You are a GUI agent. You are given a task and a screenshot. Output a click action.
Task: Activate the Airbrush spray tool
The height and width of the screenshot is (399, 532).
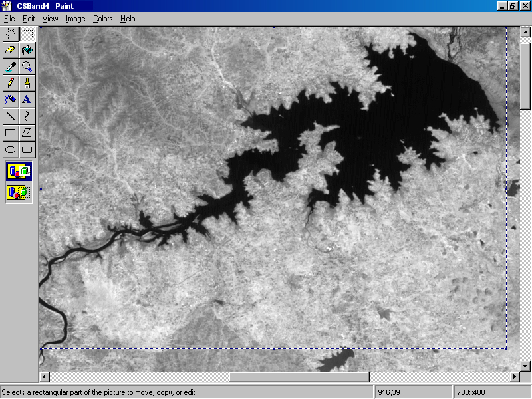11,99
